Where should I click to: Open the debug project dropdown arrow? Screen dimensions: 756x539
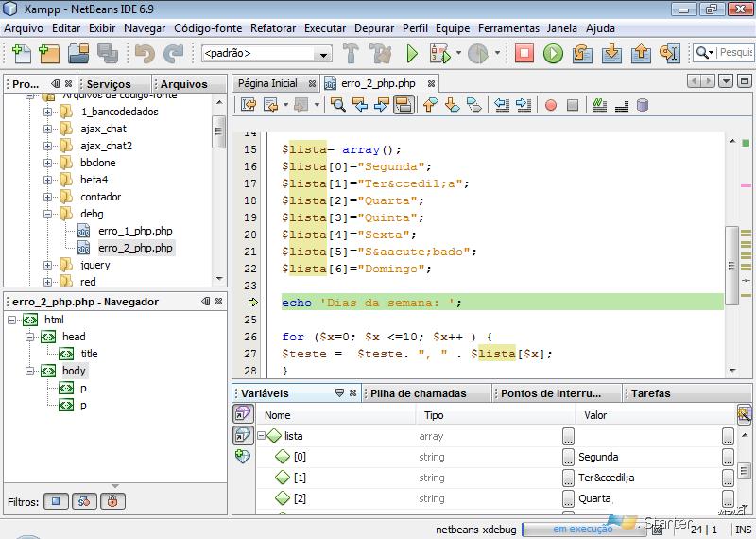pos(457,53)
